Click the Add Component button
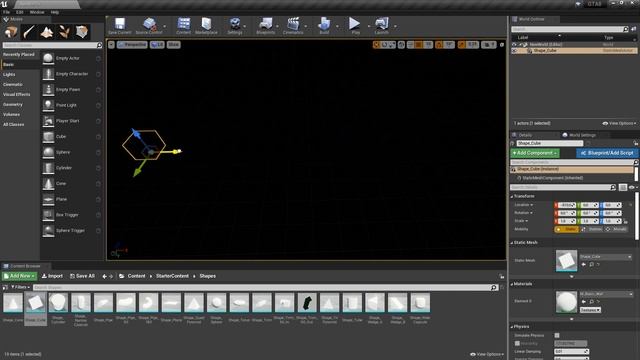 click(x=535, y=153)
